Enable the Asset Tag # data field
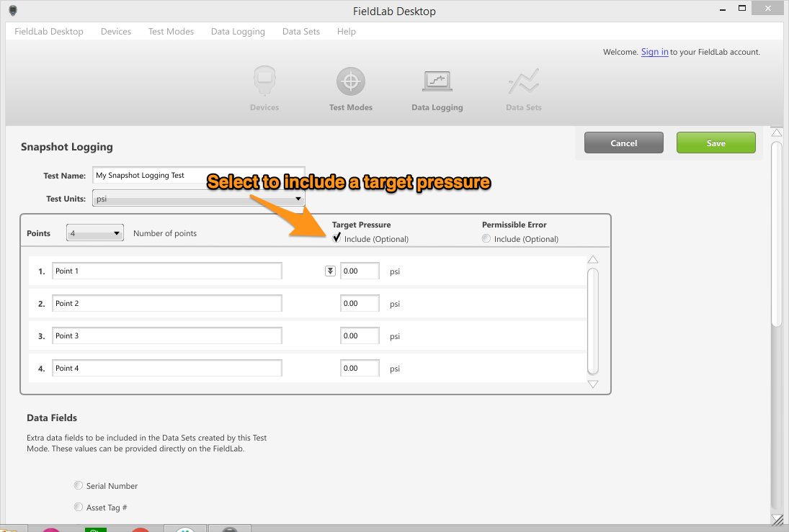Viewport: 789px width, 532px height. (x=78, y=507)
